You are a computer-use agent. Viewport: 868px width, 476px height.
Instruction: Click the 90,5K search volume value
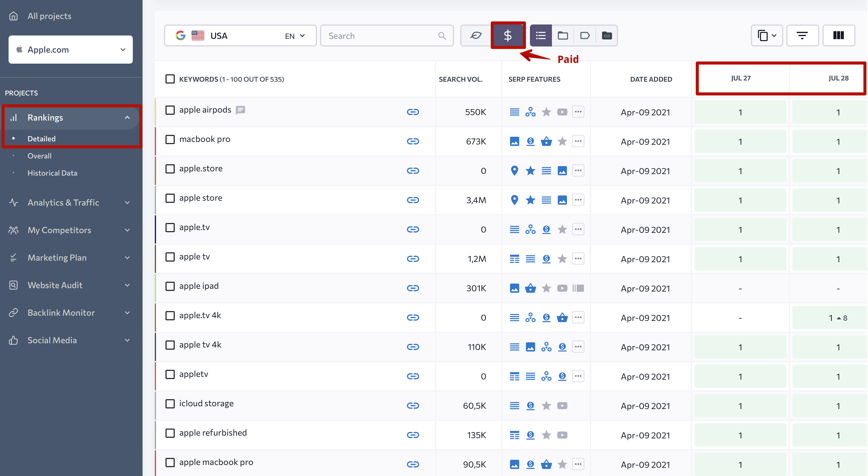[475, 465]
